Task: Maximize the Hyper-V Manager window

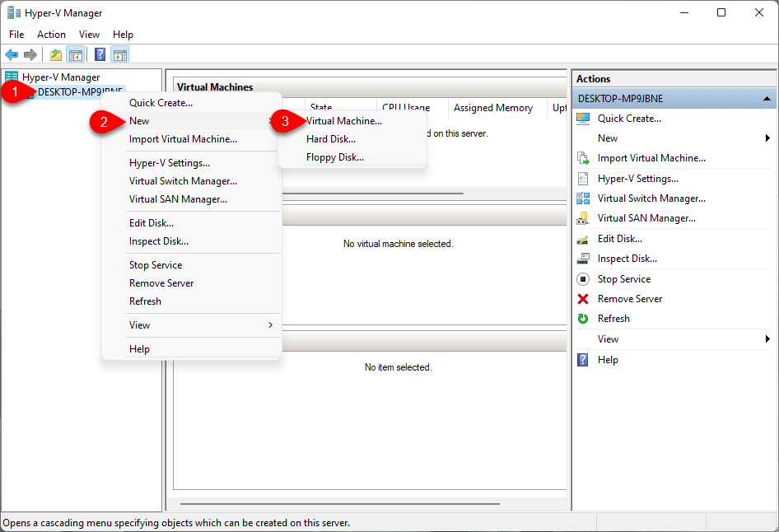Action: tap(721, 13)
